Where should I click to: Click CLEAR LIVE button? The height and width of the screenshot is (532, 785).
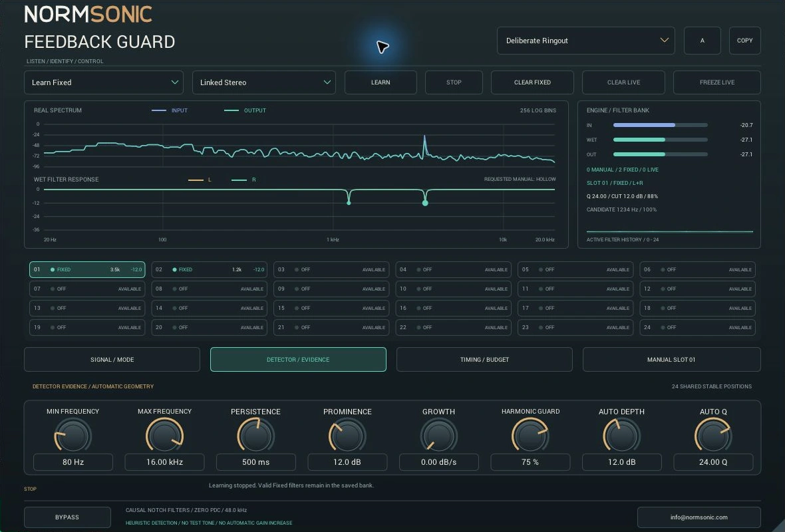click(x=624, y=82)
